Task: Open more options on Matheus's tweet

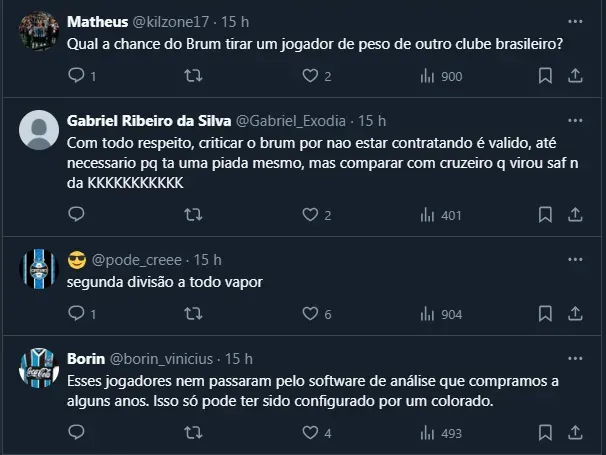Action: [x=574, y=20]
